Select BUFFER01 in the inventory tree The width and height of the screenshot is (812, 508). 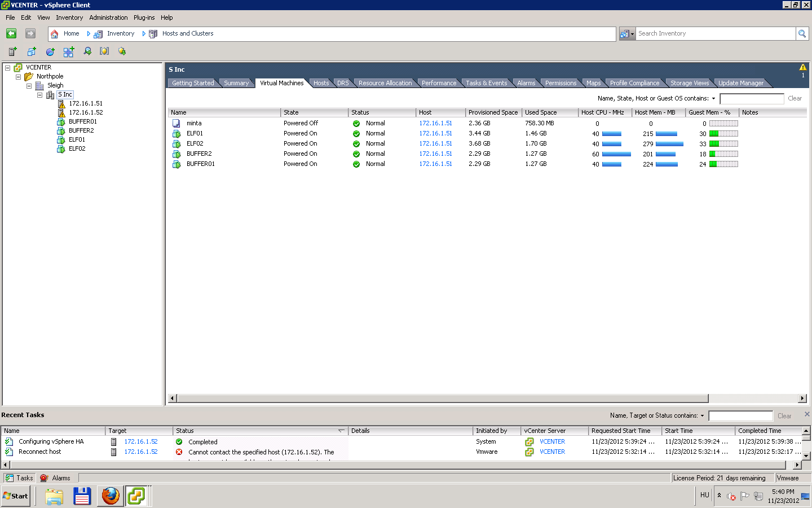pyautogui.click(x=83, y=122)
